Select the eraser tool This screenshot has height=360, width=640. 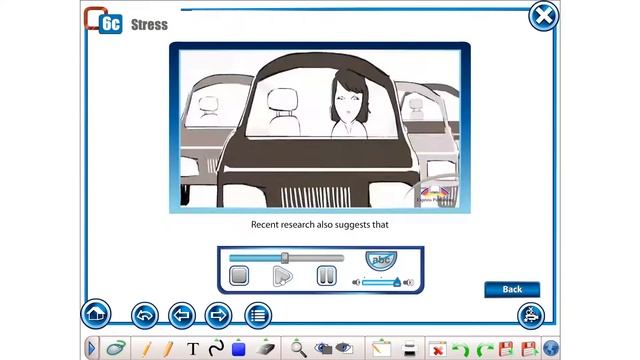(266, 348)
